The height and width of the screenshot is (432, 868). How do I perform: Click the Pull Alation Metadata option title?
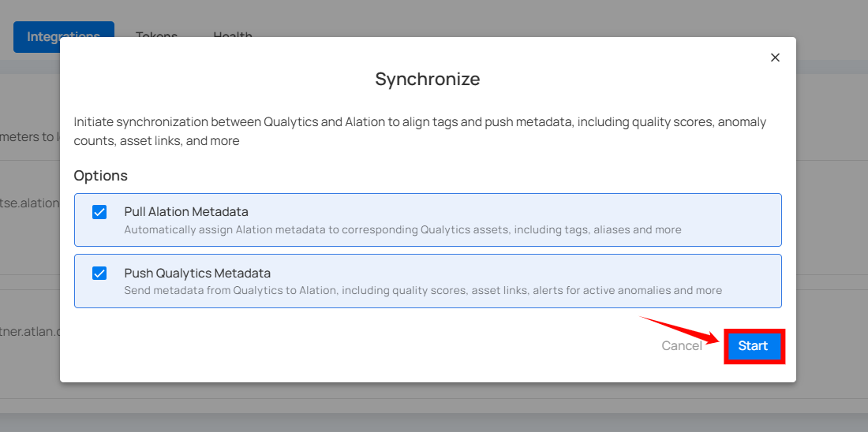point(186,212)
